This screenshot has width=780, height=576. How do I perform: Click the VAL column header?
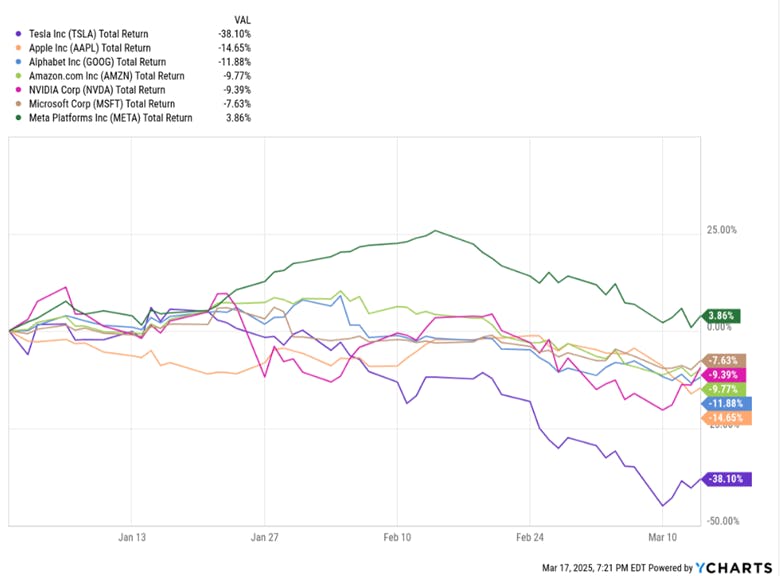[243, 19]
